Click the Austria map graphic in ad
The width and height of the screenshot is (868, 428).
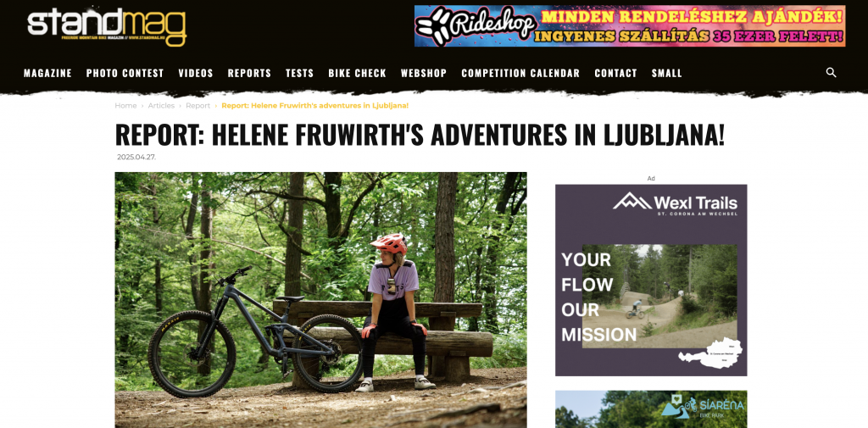710,353
